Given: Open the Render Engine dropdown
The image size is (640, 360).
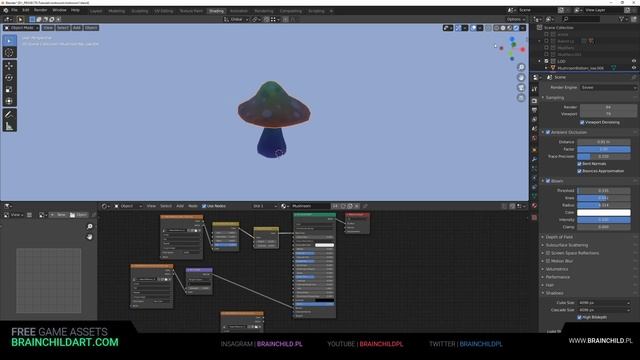Looking at the screenshot, I should 608,87.
